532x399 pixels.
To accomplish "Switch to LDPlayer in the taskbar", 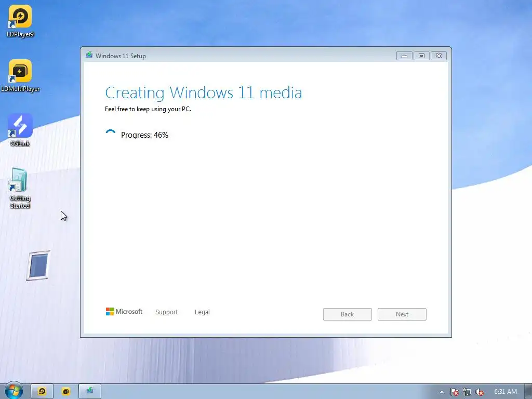I will (x=42, y=391).
